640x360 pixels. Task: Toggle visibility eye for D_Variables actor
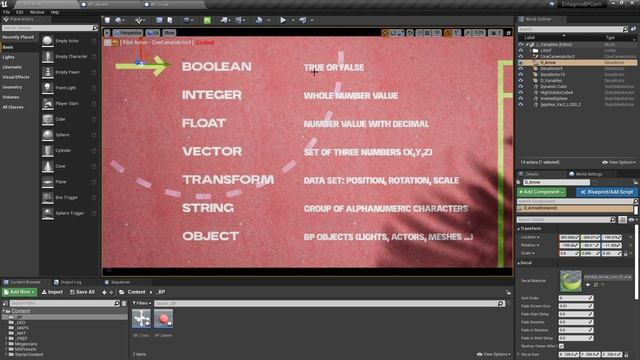click(x=521, y=80)
